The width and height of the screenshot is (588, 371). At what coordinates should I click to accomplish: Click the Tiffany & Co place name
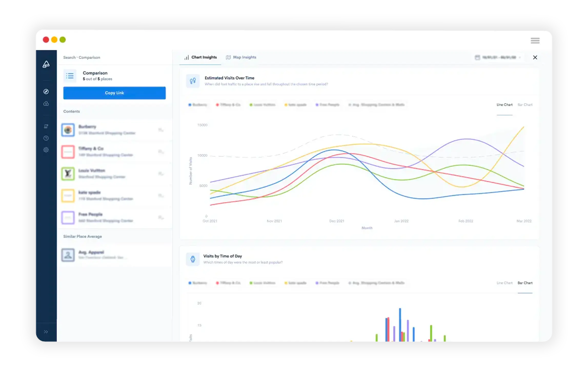click(x=91, y=149)
